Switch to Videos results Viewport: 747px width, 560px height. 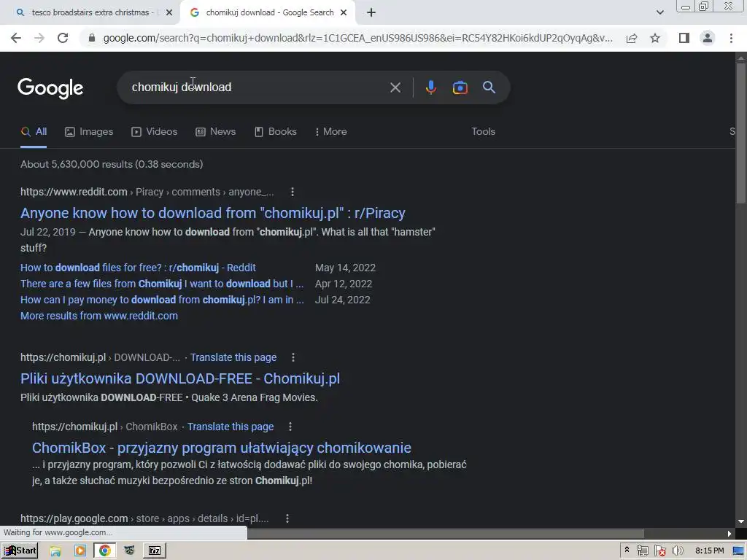tap(155, 132)
